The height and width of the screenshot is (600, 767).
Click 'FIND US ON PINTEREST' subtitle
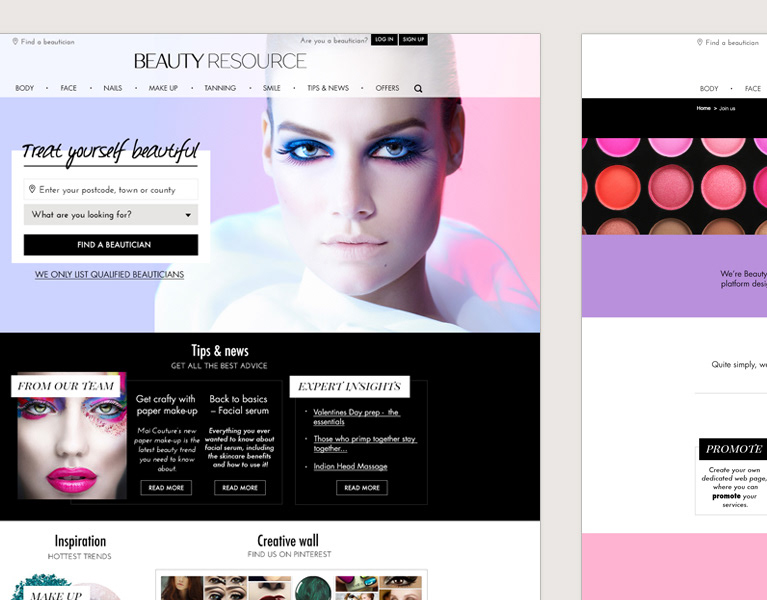(289, 554)
